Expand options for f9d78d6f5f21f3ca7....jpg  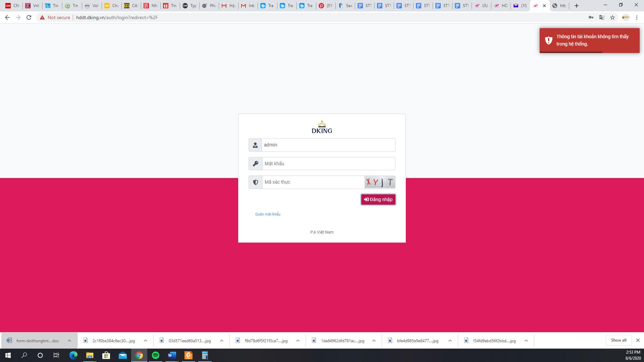pos(298,341)
